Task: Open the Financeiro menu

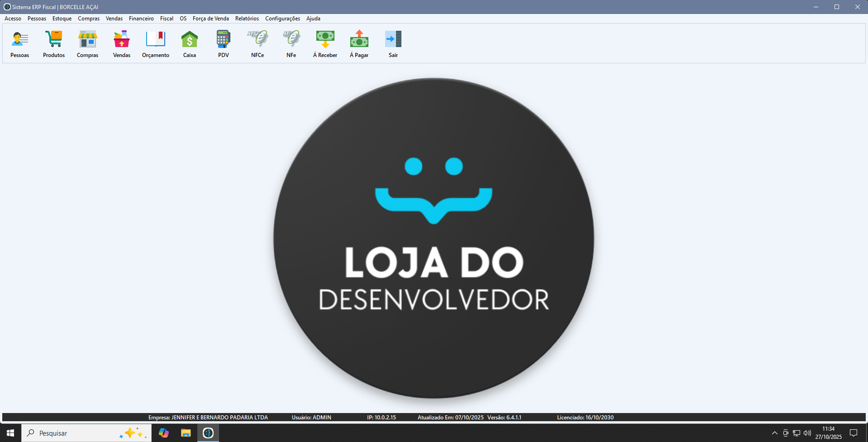Action: click(x=141, y=18)
